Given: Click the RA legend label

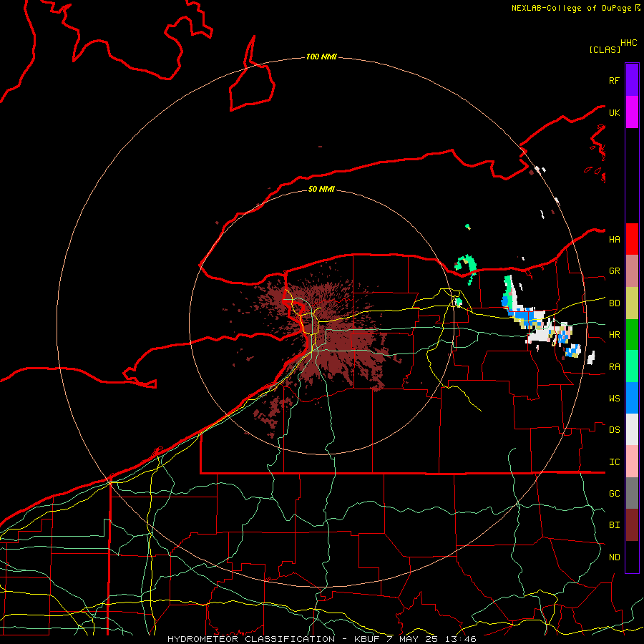Looking at the screenshot, I should click(x=614, y=367).
